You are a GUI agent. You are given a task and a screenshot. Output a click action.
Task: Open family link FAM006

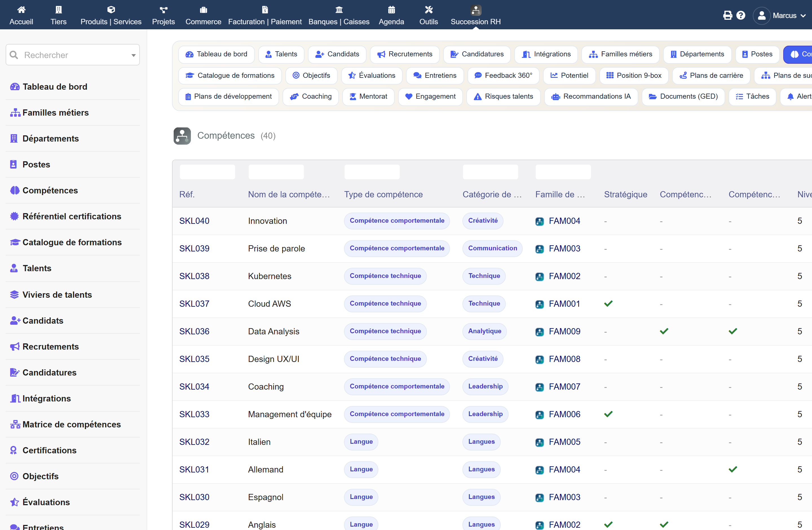(564, 414)
